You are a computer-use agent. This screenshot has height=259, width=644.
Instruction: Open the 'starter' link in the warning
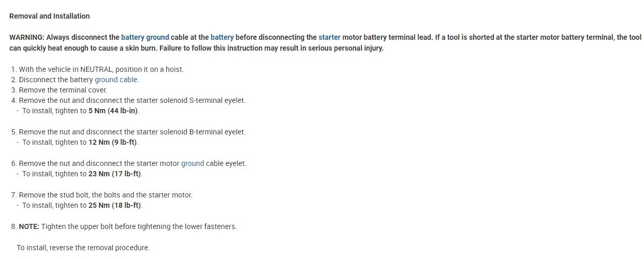329,38
